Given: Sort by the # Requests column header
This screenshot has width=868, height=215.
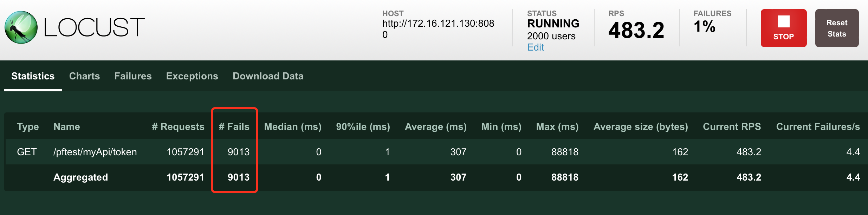Looking at the screenshot, I should [x=178, y=127].
